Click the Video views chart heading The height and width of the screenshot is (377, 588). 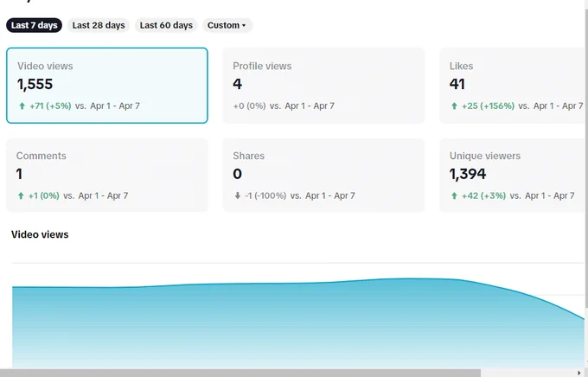point(40,234)
